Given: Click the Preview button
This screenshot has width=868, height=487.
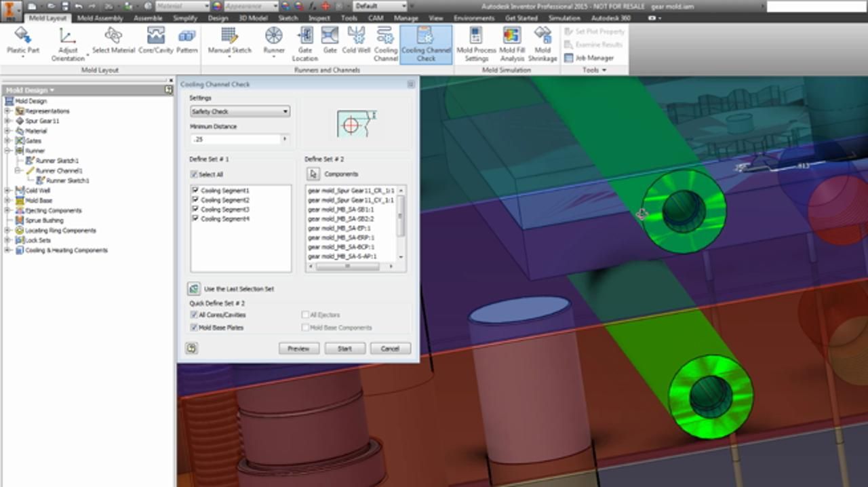Looking at the screenshot, I should [298, 348].
